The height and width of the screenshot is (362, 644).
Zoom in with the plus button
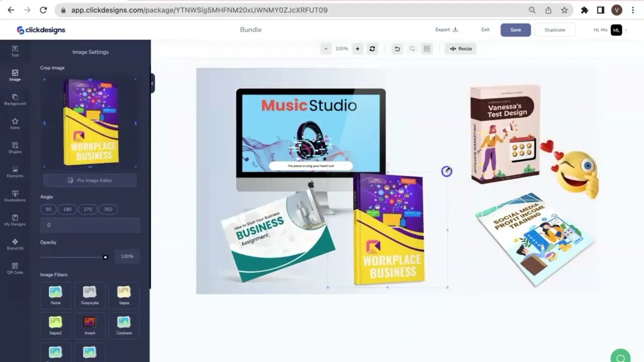pyautogui.click(x=358, y=49)
